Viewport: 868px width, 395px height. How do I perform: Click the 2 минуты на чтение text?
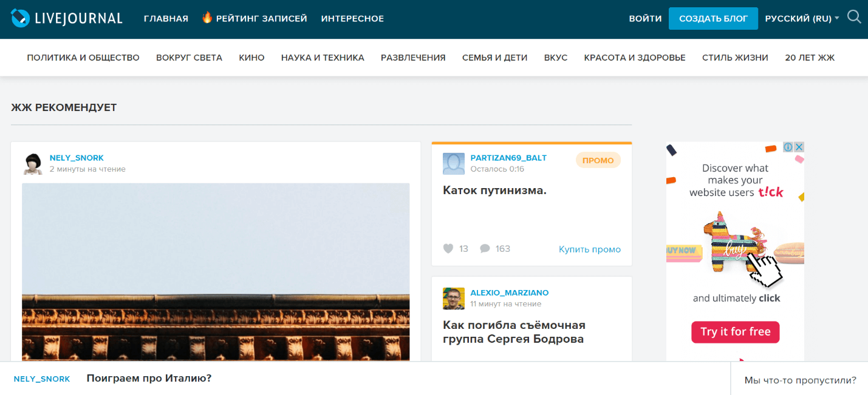point(87,169)
